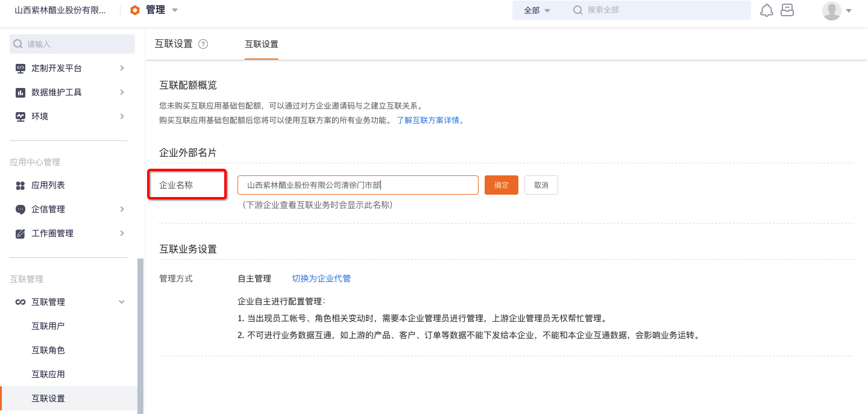Click the orange 管理 gear icon
868x414 pixels.
pyautogui.click(x=135, y=10)
